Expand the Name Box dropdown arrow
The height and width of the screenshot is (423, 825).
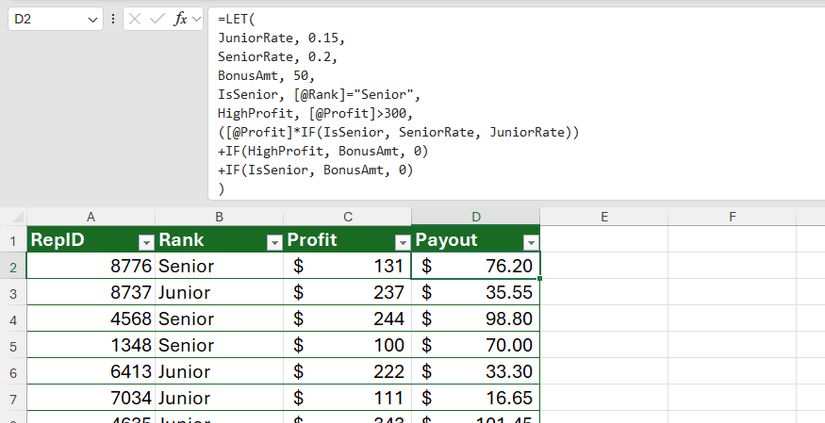click(93, 19)
